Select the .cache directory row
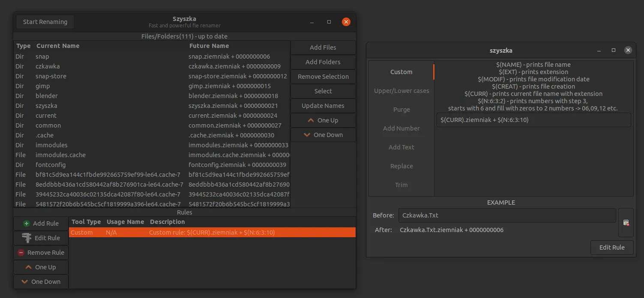The width and height of the screenshot is (644, 298). (x=152, y=135)
